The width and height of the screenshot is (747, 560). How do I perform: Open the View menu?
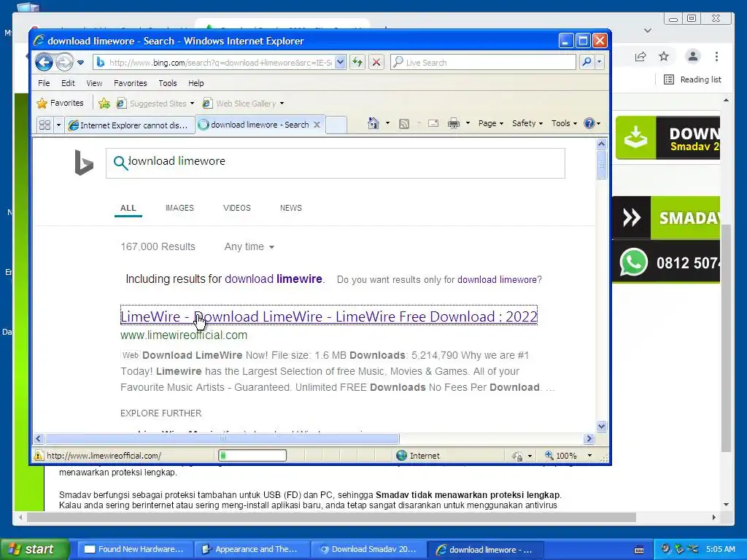tap(94, 83)
